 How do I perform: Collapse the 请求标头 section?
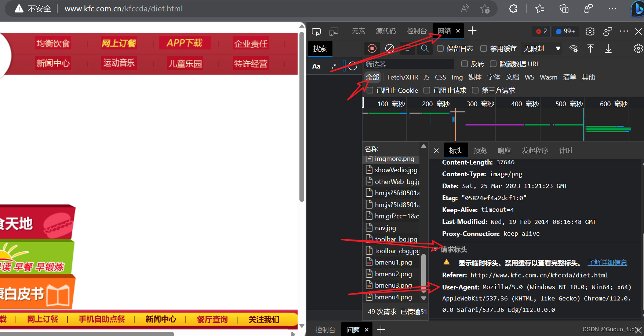(435, 250)
